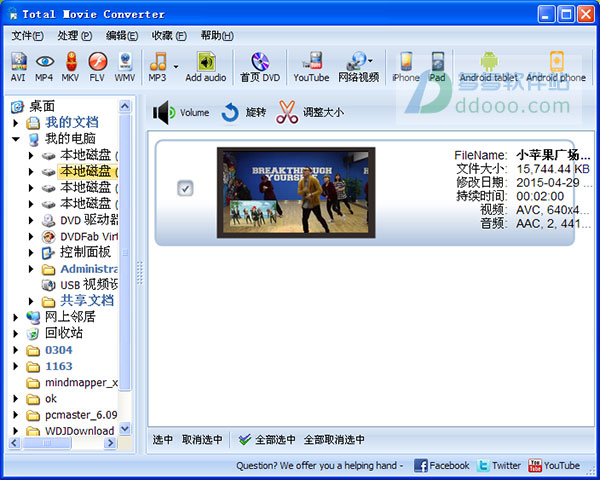
Task: Expand the highlighted 本地磁盘 node
Action: pyautogui.click(x=31, y=171)
